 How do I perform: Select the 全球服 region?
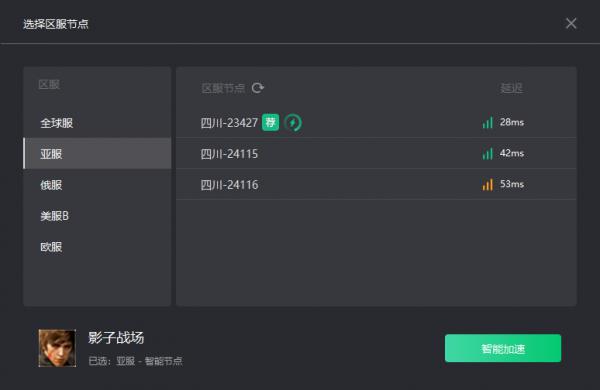[97, 123]
